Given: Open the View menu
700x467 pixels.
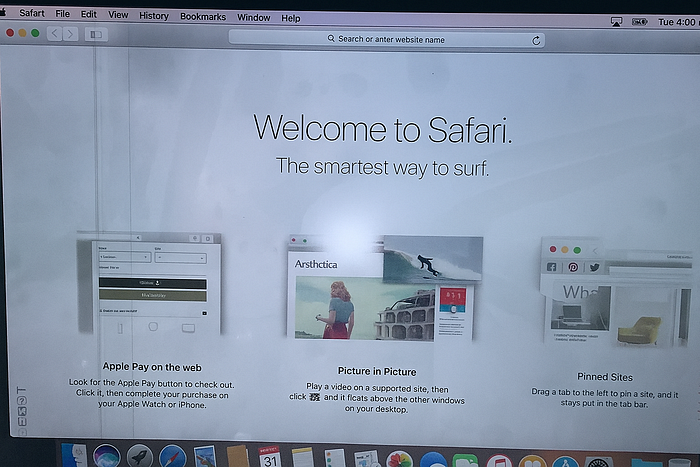Looking at the screenshot, I should coord(118,15).
